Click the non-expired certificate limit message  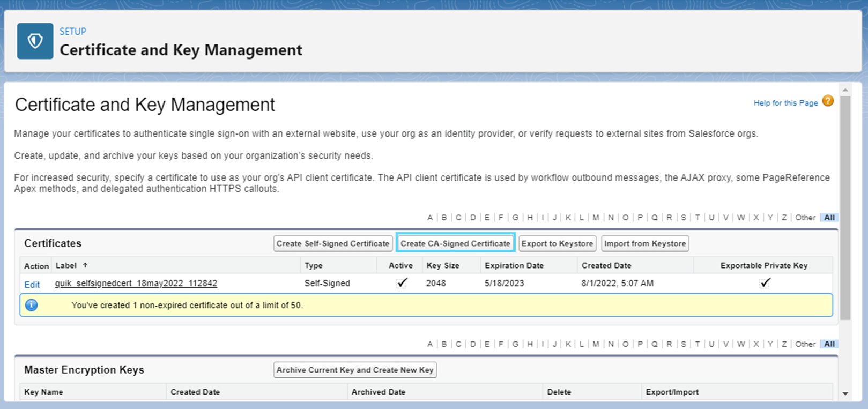[187, 305]
